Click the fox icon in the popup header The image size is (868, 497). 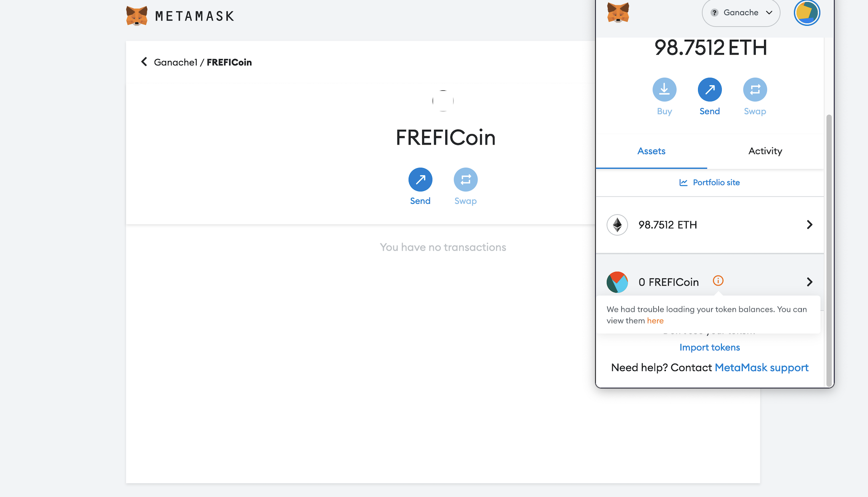coord(618,13)
